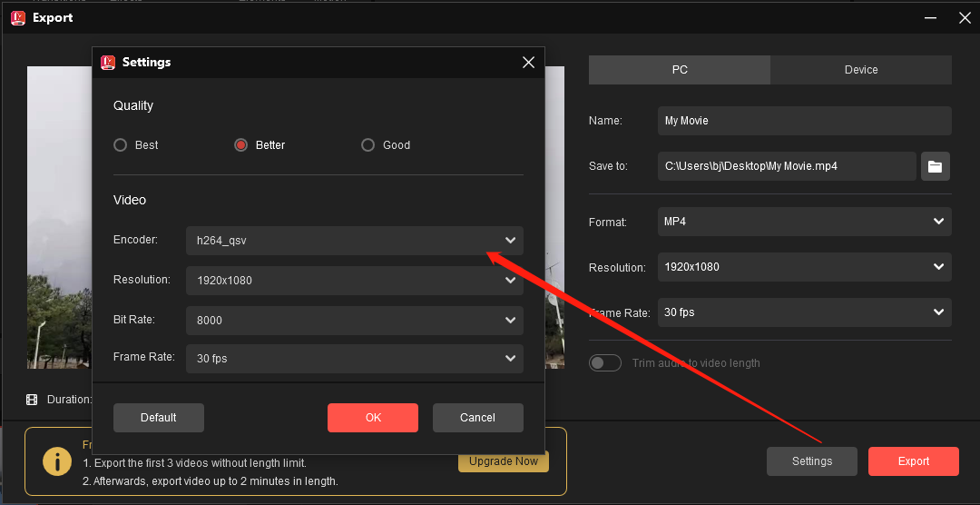Click Cancel in Settings dialog
This screenshot has height=505, width=980.
[x=477, y=418]
